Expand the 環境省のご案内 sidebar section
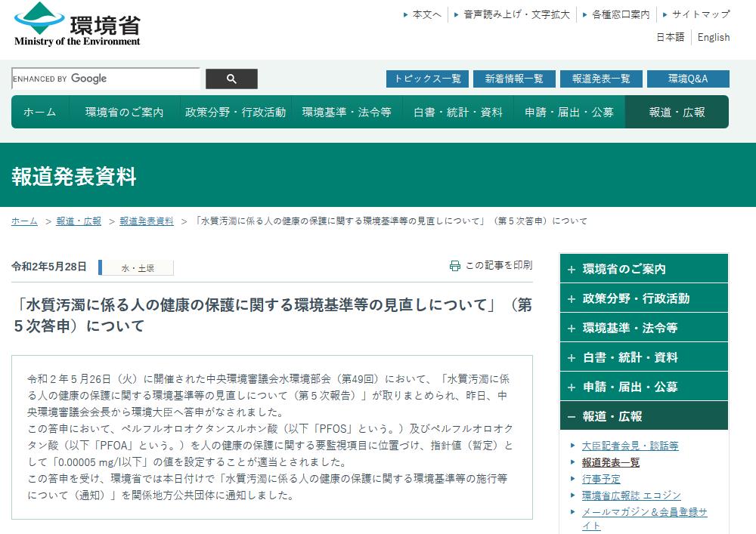Viewport: 756px width, 534px height. [643, 268]
